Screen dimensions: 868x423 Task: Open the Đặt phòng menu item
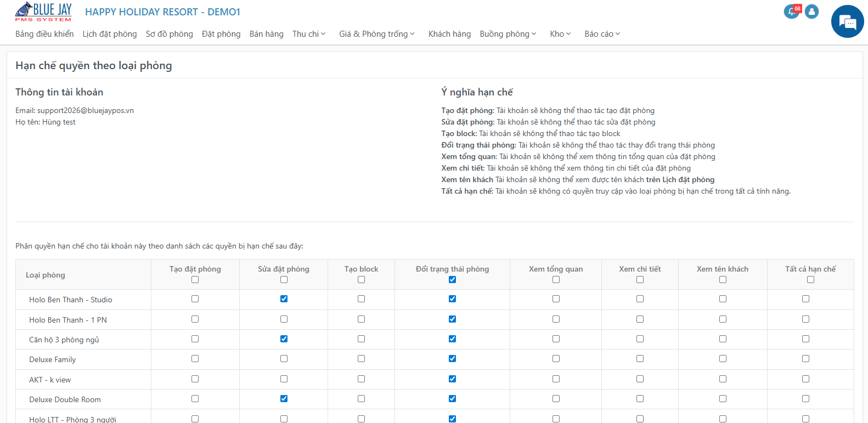tap(221, 34)
